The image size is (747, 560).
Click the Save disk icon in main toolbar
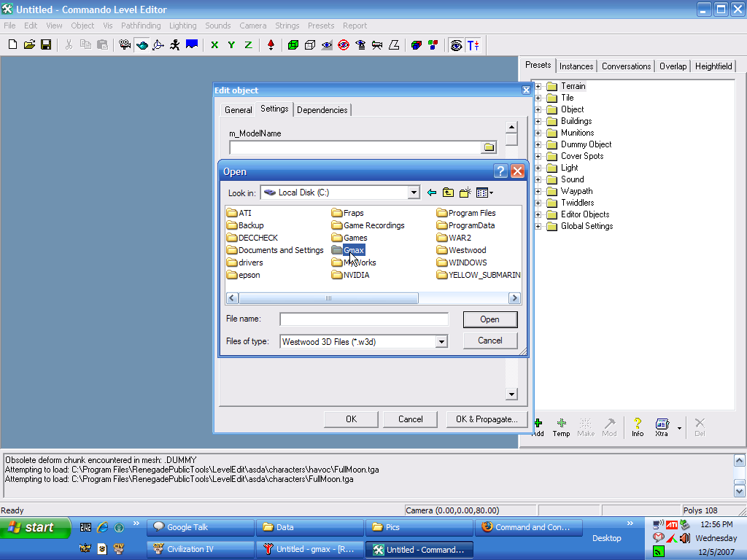click(x=46, y=44)
